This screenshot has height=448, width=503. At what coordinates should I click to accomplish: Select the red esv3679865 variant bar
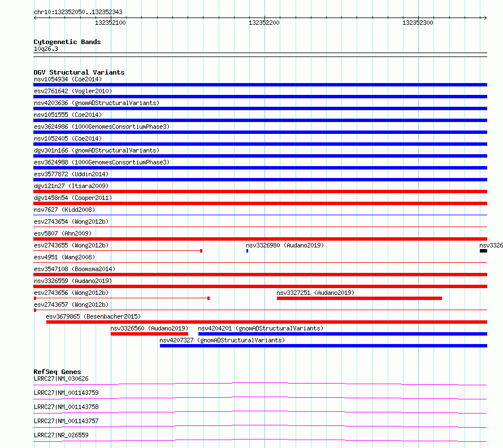[x=267, y=322]
